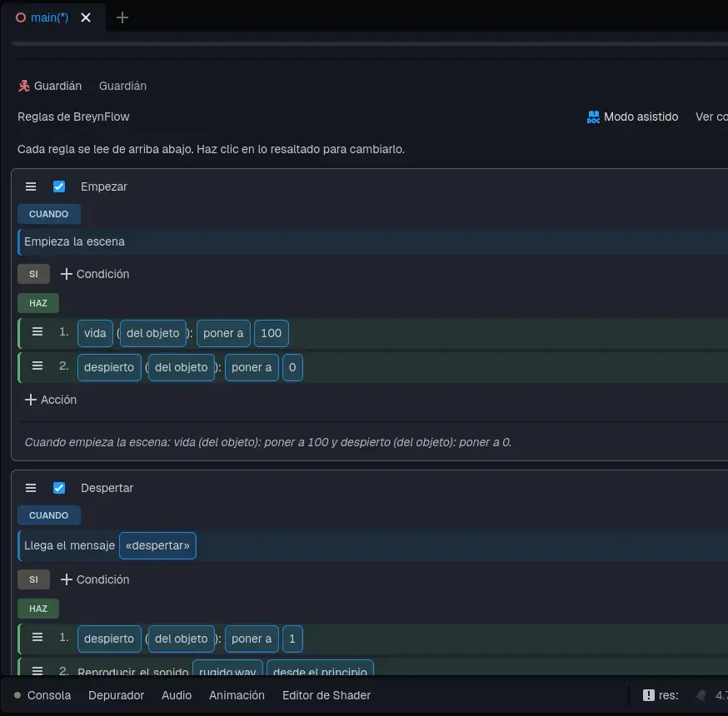The width and height of the screenshot is (728, 716).
Task: Change 'despierto' variable in Despertar rule
Action: point(109,639)
